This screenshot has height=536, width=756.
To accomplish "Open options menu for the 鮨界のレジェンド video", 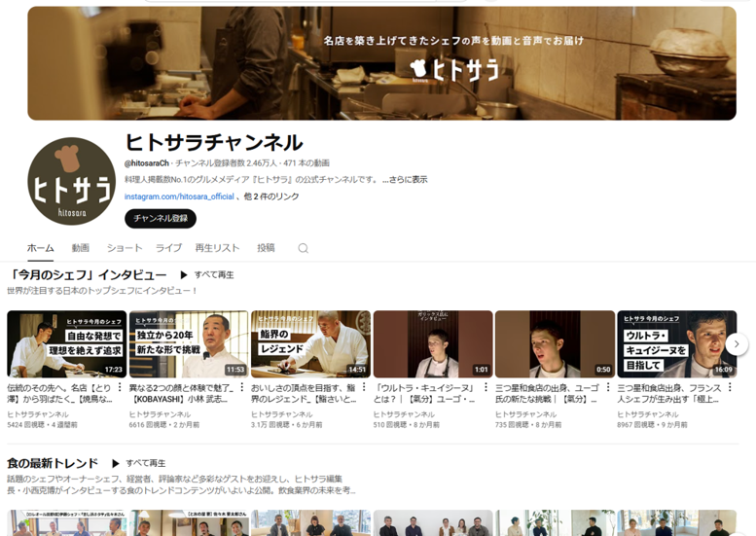I will [x=364, y=387].
